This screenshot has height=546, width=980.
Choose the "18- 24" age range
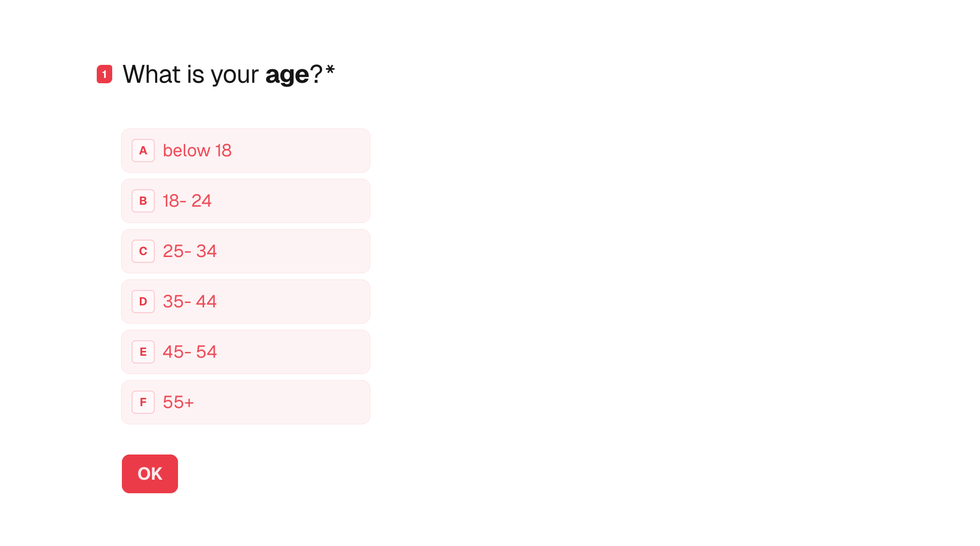point(246,201)
